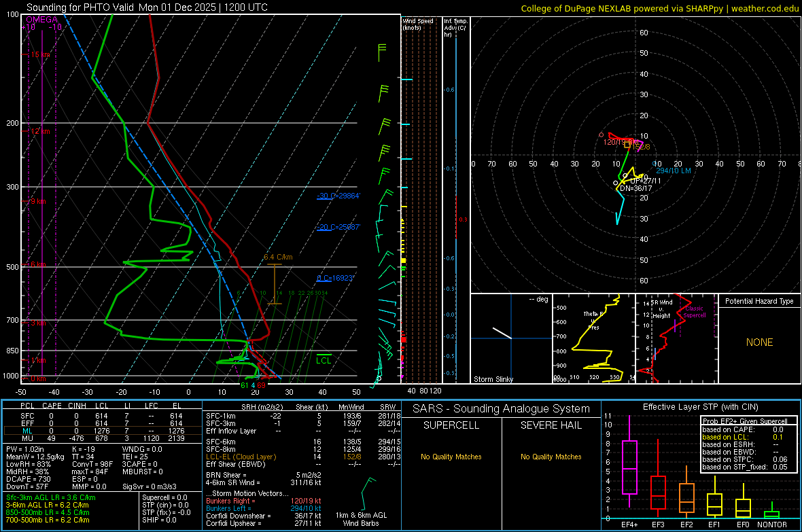Click the '6.4 C/km' lapse rate label
The height and width of the screenshot is (532, 802).
point(278,258)
